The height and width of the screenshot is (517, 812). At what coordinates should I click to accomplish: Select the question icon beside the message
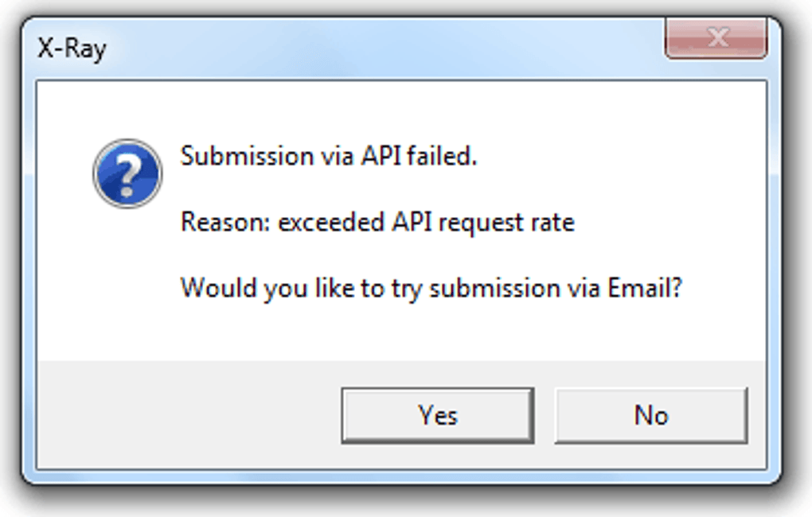127,173
